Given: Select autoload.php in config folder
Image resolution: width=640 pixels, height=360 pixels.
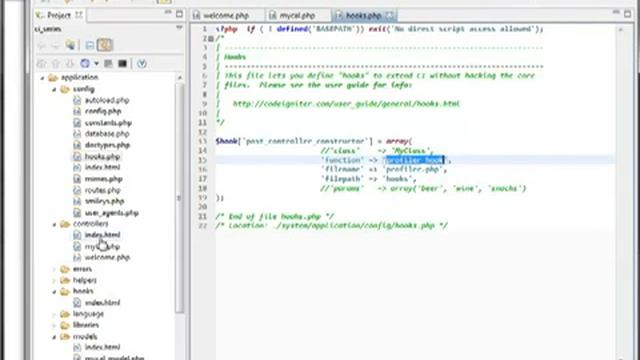Looking at the screenshot, I should (x=107, y=100).
